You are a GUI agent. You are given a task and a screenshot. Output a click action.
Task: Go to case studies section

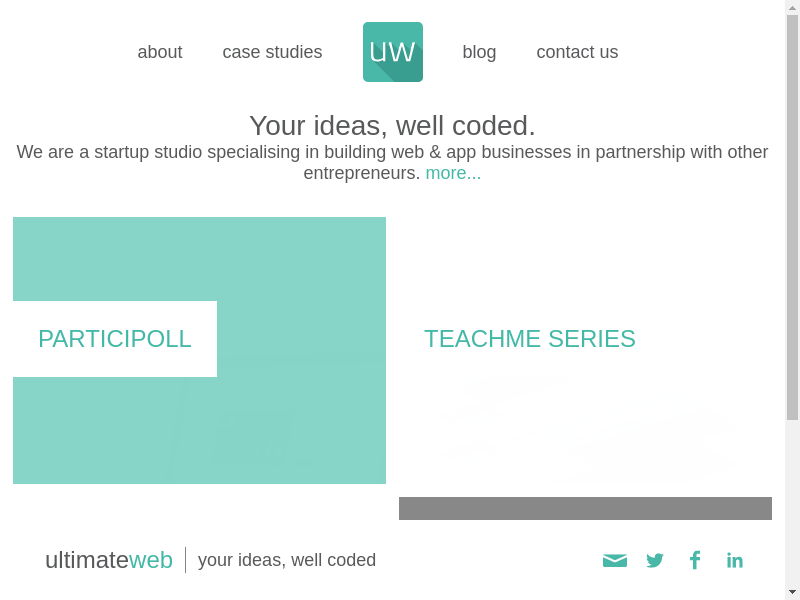(x=272, y=52)
